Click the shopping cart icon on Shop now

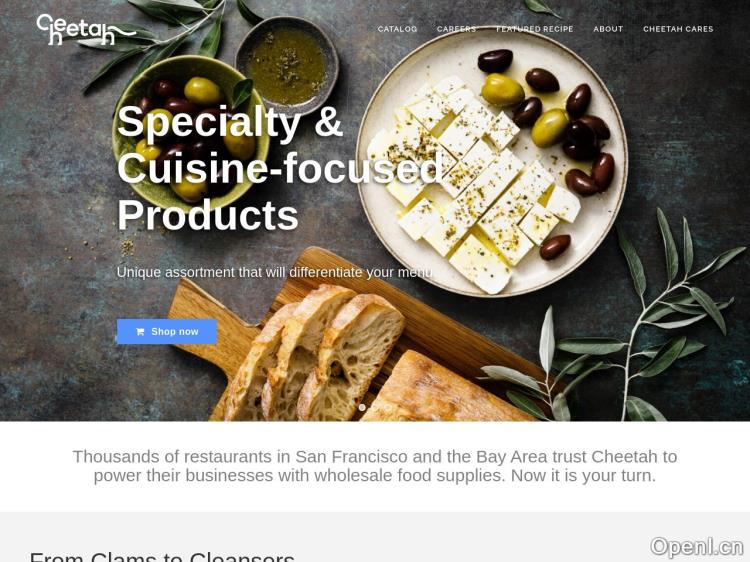coord(140,331)
